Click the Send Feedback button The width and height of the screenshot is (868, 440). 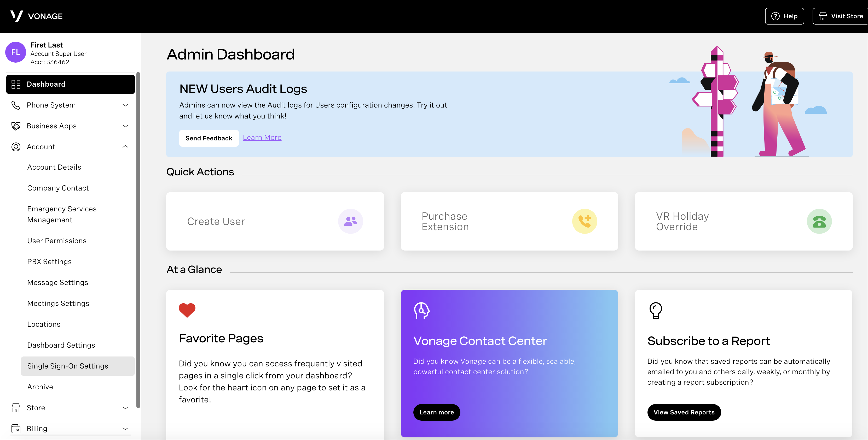tap(209, 137)
